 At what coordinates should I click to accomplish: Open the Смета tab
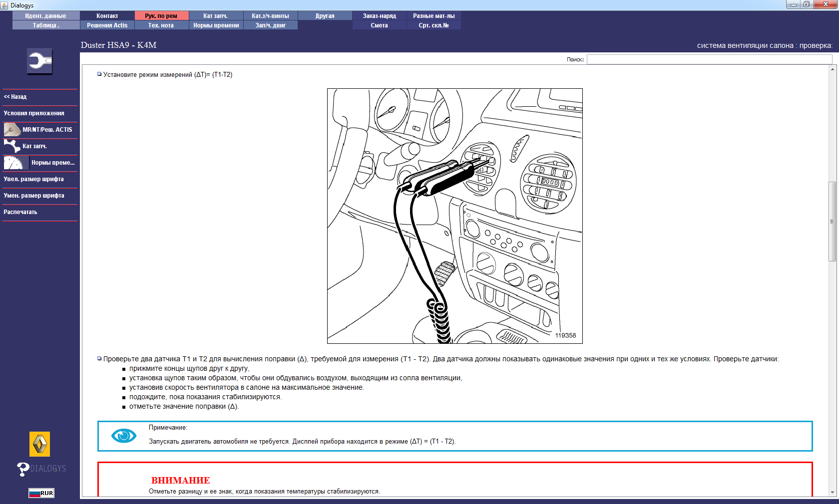[x=380, y=25]
